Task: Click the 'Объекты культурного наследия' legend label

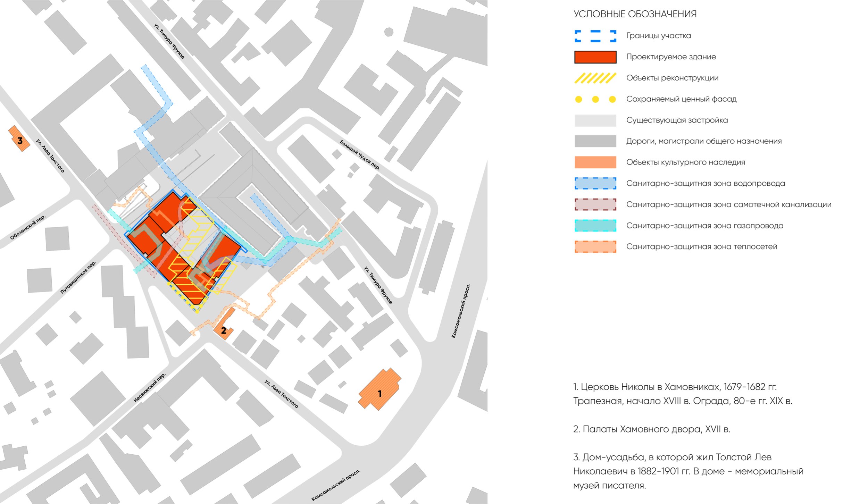Action: [685, 162]
